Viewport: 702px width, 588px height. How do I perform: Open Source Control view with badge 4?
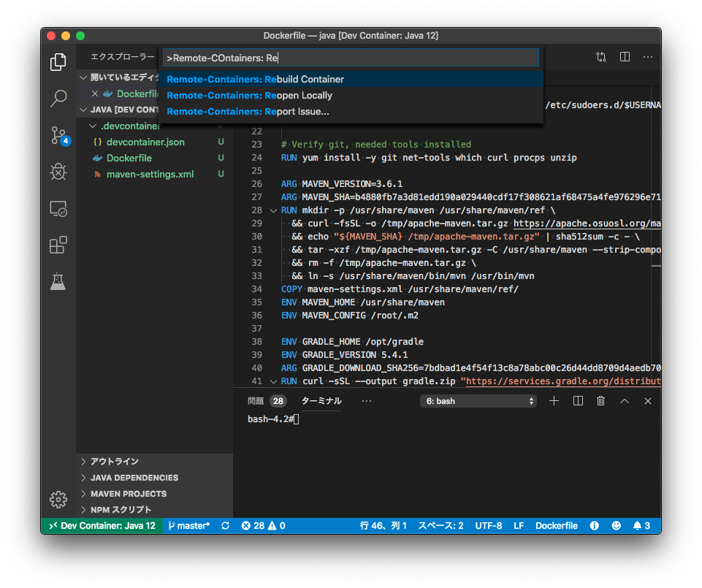point(59,135)
